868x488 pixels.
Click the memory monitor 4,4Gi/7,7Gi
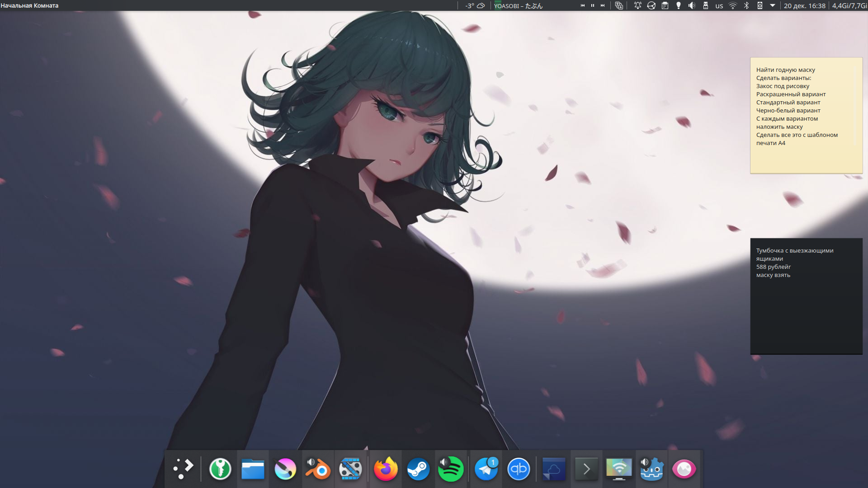[x=849, y=6]
